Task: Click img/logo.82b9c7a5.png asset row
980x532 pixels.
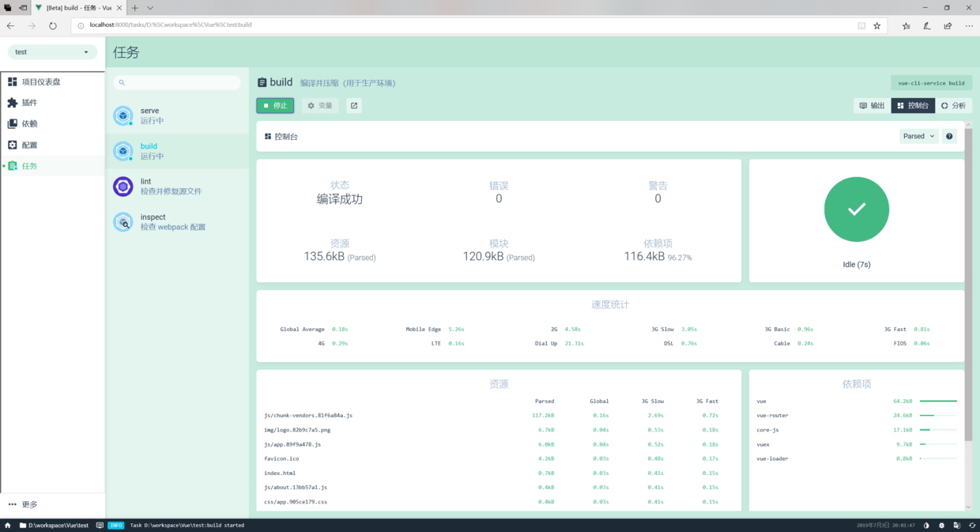Action: pyautogui.click(x=499, y=430)
